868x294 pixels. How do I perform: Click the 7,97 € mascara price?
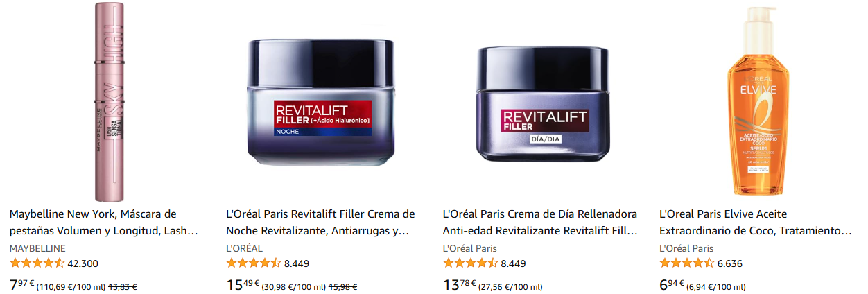pos(22,285)
